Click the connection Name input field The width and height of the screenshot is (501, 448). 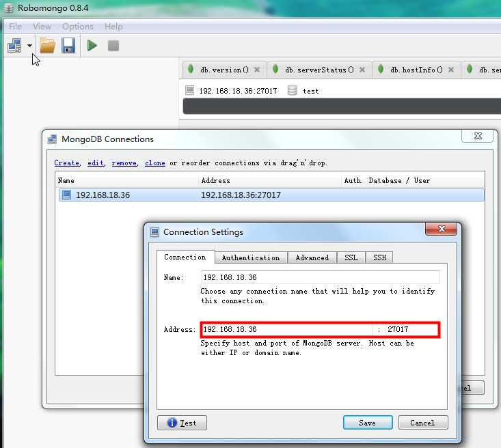click(x=320, y=277)
